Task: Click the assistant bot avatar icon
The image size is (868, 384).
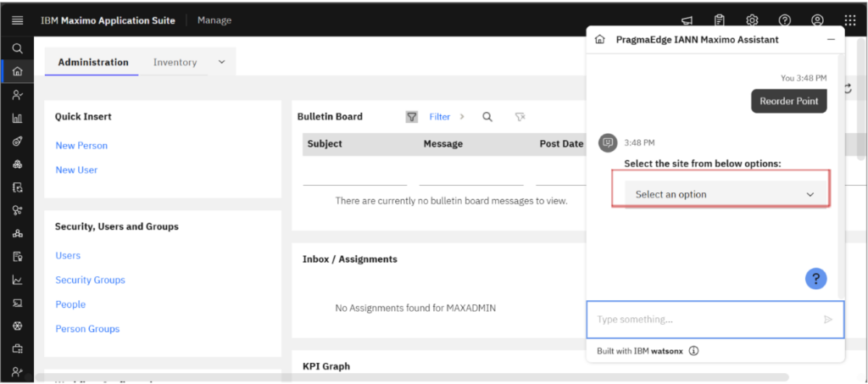Action: click(x=607, y=142)
